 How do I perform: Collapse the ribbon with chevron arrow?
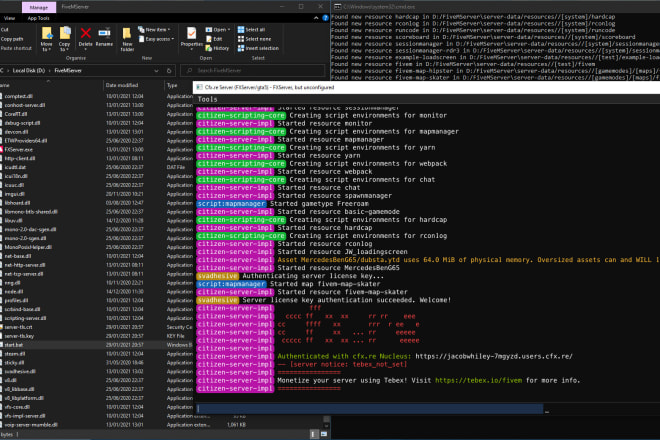click(x=316, y=18)
